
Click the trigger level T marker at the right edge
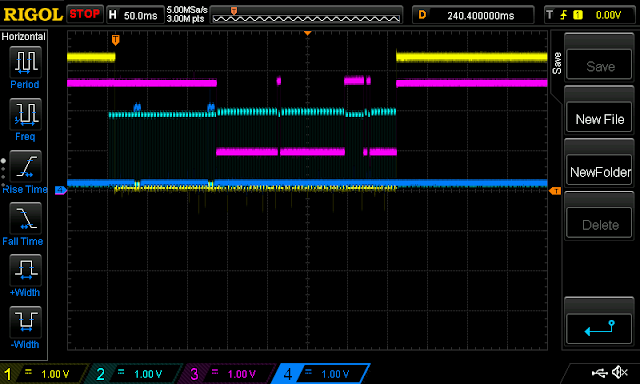555,191
